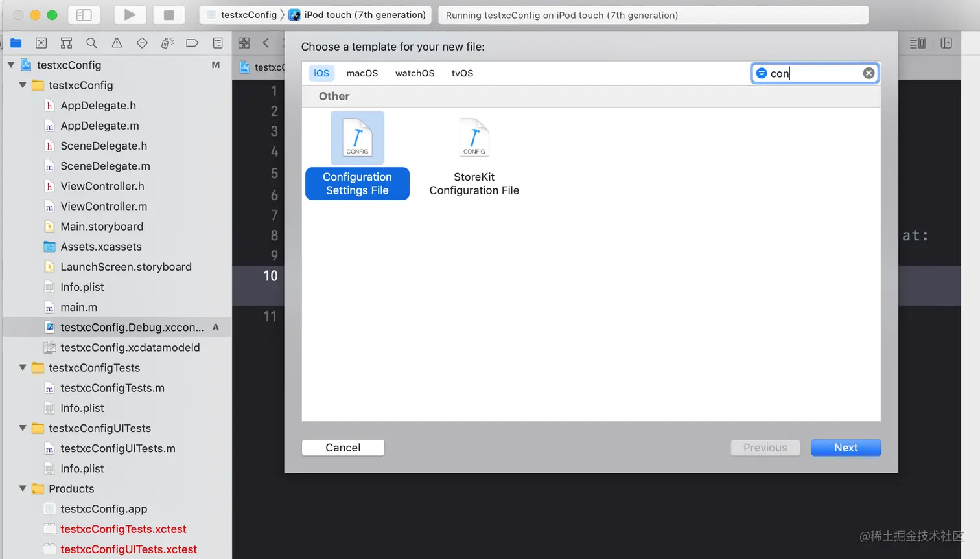
Task: Go back using the editor back arrow
Action: (266, 43)
